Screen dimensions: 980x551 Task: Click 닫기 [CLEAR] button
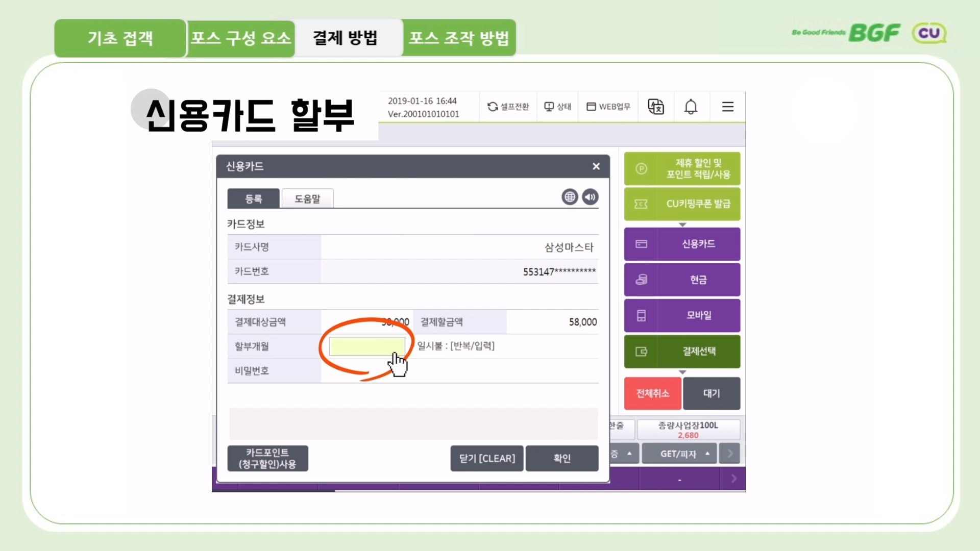coord(487,458)
